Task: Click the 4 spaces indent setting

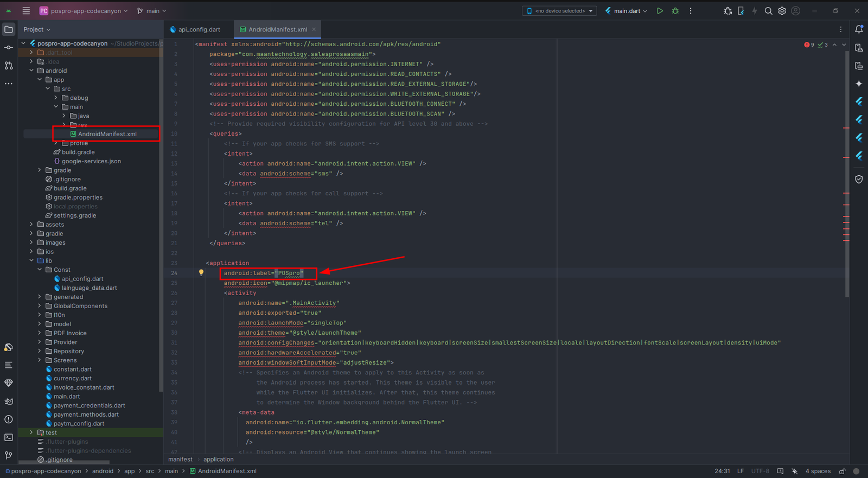Action: click(x=818, y=471)
